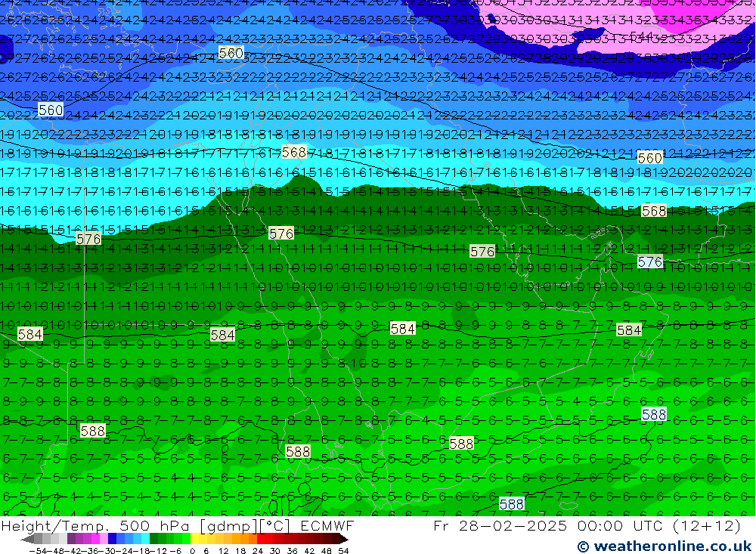Viewport: 756px width, 554px height.
Task: Click the dark maroon right arrow of legend
Action: pos(343,540)
